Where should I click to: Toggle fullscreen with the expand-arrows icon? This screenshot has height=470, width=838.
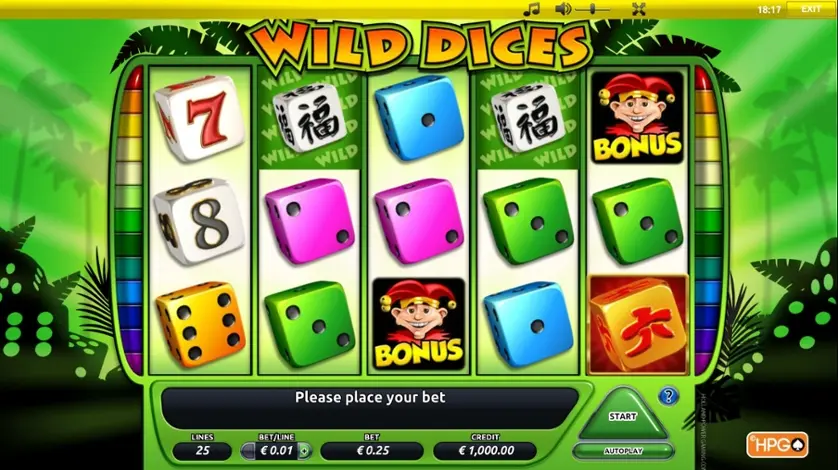click(639, 9)
